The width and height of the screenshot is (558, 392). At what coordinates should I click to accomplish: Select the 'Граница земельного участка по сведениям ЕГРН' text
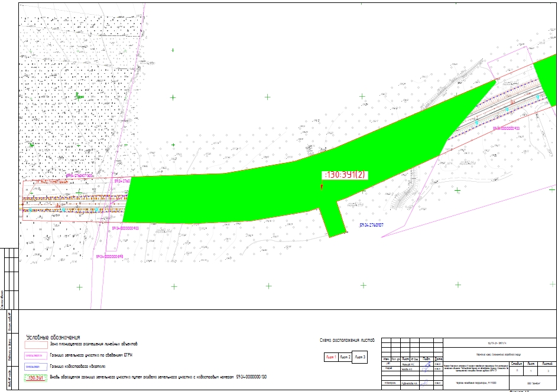pos(91,355)
